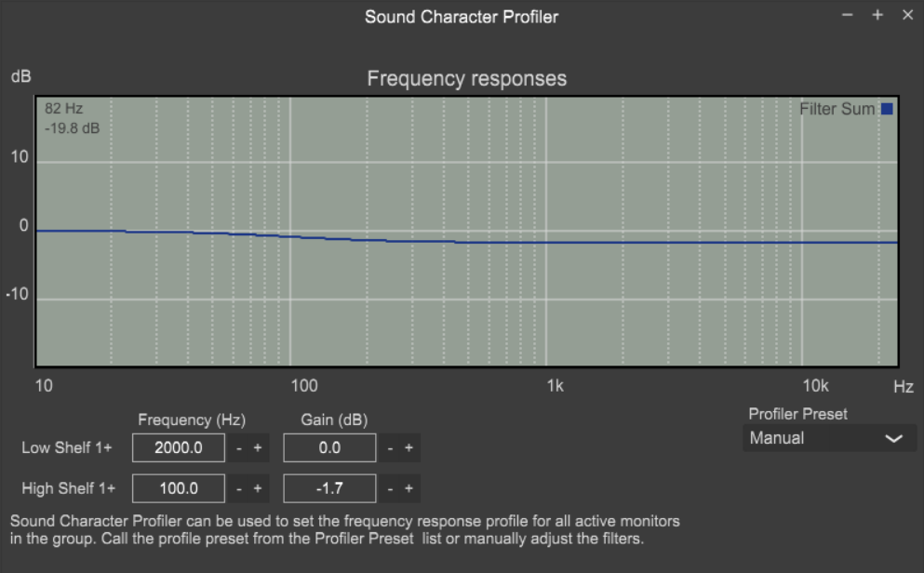
Task: Decrease High Shelf 1+ gain with minus
Action: point(390,488)
